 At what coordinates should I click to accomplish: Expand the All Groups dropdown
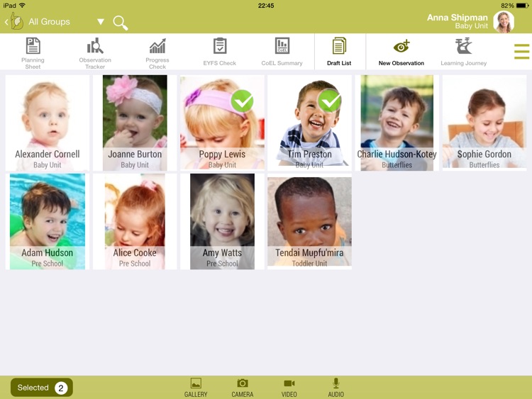(101, 22)
